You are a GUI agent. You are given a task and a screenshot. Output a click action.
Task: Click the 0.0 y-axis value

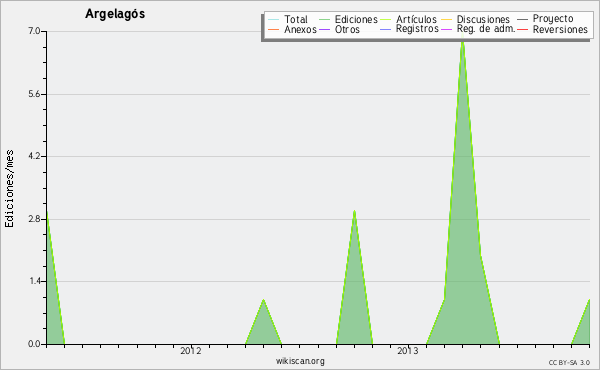[x=34, y=344]
